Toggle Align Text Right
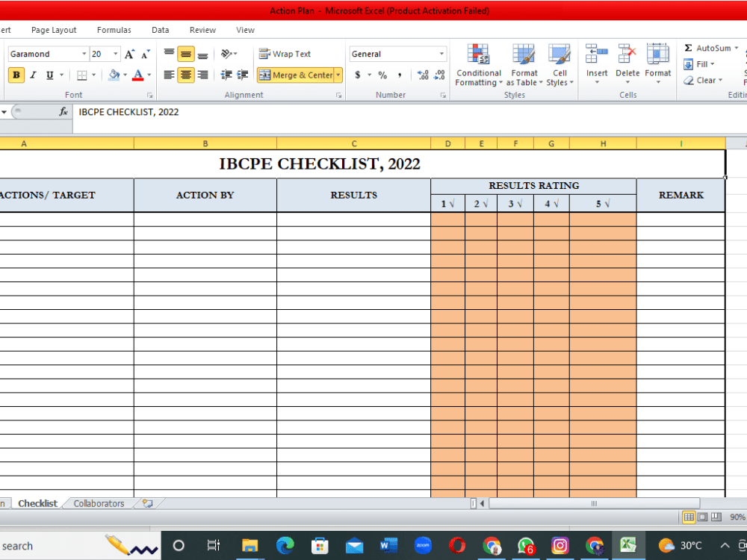The width and height of the screenshot is (747, 560). point(202,75)
